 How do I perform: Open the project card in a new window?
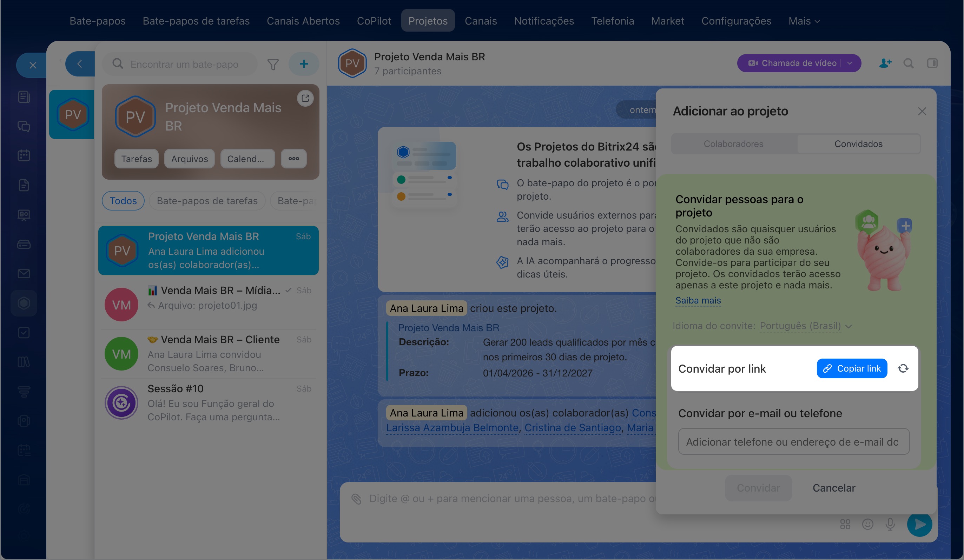click(x=305, y=98)
